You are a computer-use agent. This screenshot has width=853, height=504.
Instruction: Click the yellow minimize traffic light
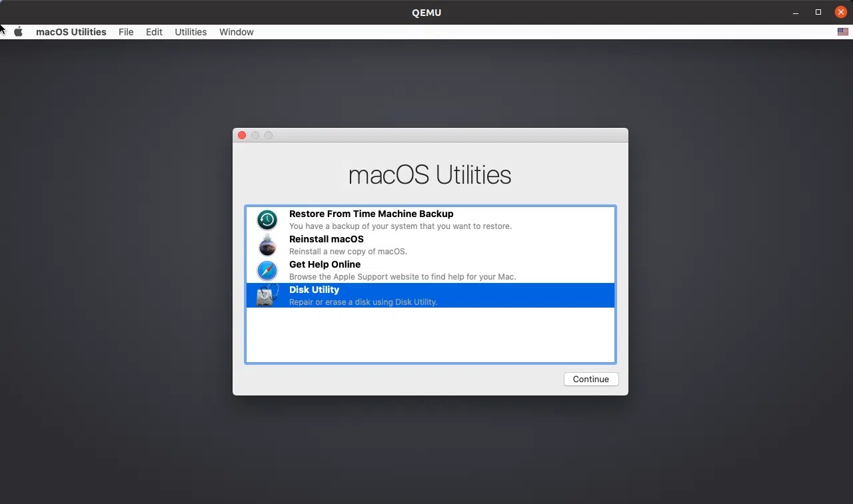click(x=255, y=135)
